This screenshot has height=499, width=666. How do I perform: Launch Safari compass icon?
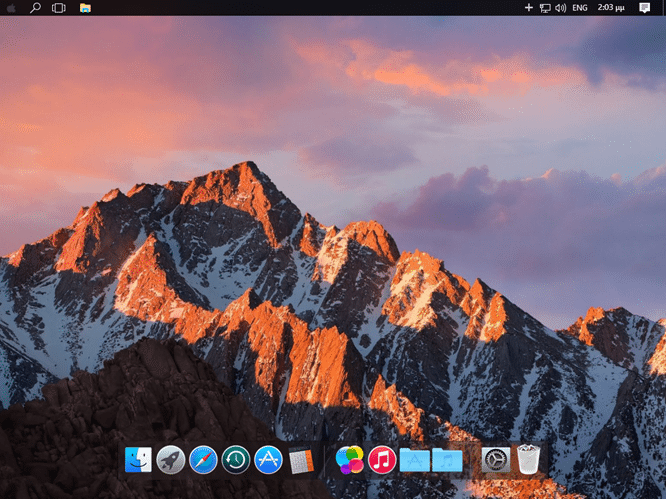click(x=203, y=460)
